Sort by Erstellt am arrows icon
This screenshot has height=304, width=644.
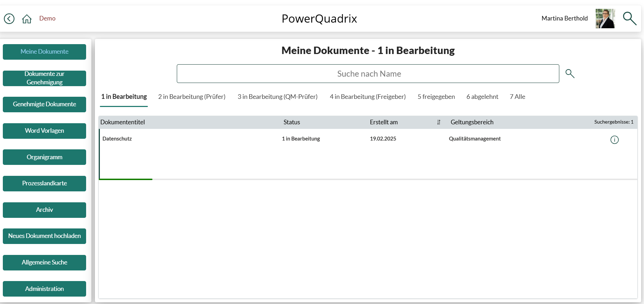tap(439, 122)
